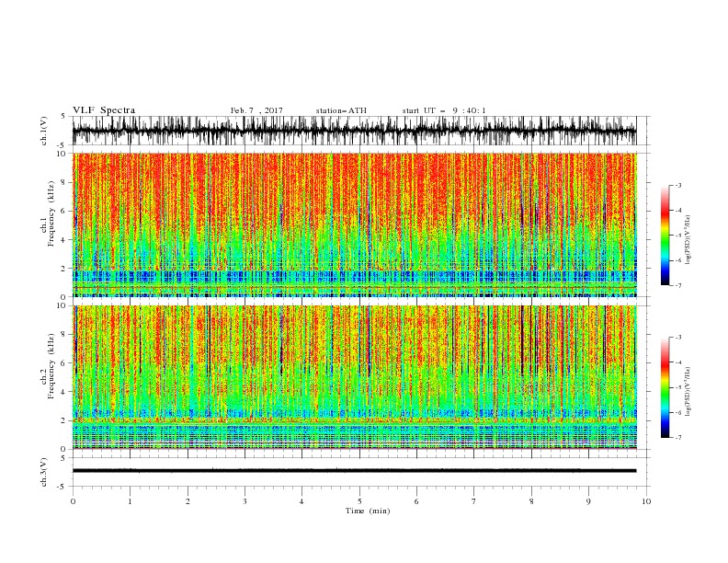Click the "6" minute tick on time axis
Screen dimensions: 728x563
point(416,501)
